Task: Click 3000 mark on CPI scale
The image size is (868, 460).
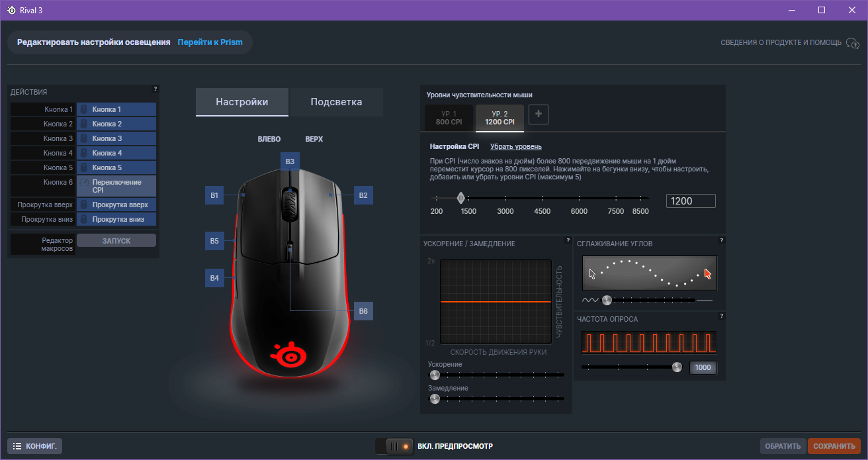Action: tap(505, 211)
